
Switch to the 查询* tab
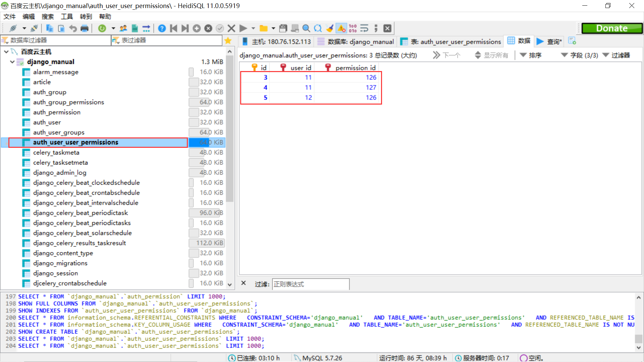click(549, 42)
